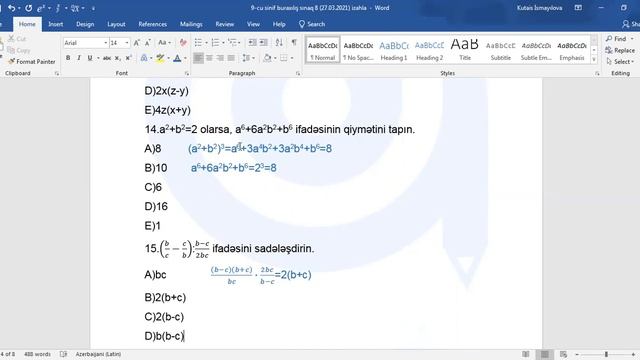The height and width of the screenshot is (360, 640).
Task: Open the Review tab
Action: (225, 24)
